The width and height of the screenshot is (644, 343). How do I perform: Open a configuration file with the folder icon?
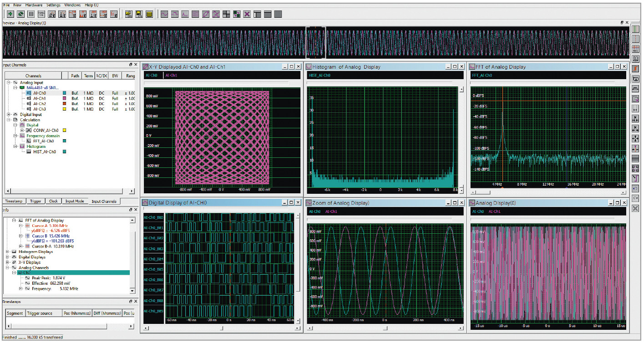[129, 14]
